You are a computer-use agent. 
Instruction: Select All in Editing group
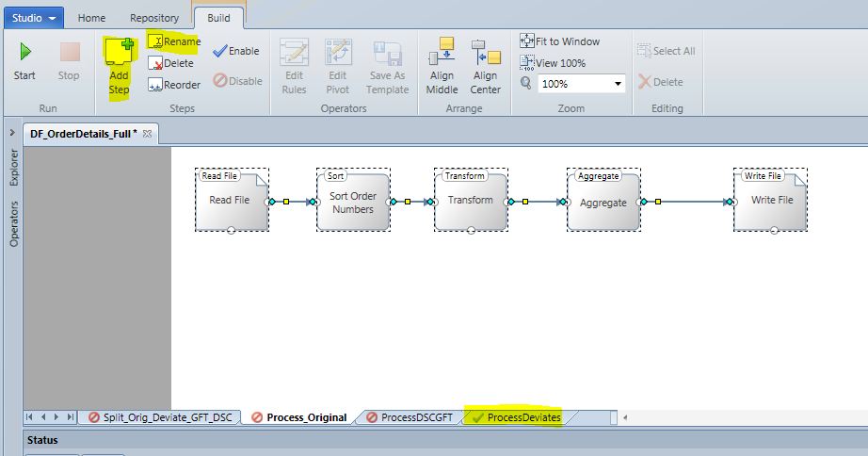[666, 51]
